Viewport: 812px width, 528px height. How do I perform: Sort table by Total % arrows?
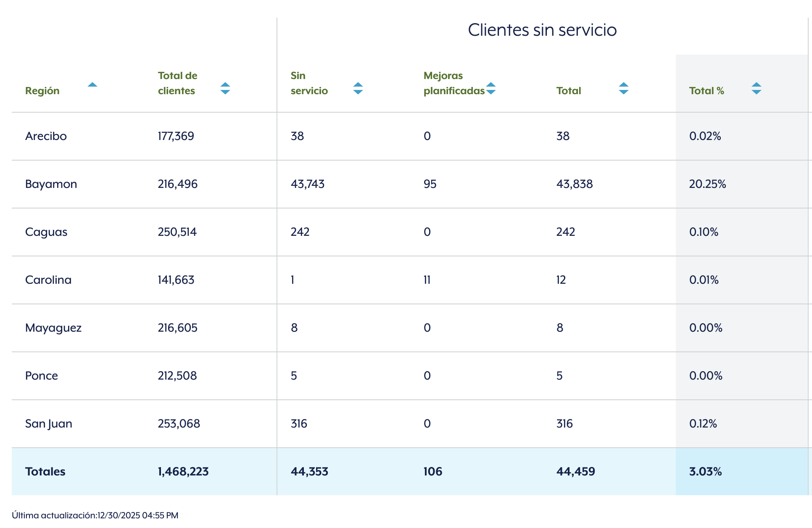(757, 88)
